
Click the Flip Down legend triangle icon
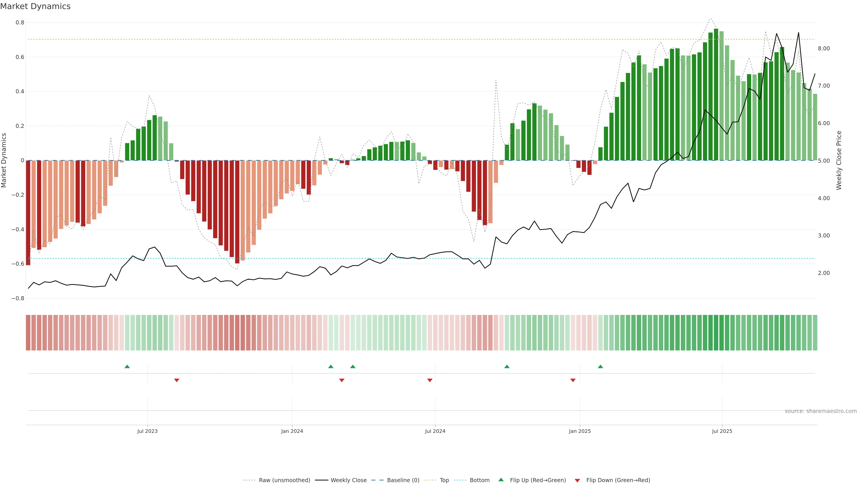(577, 480)
